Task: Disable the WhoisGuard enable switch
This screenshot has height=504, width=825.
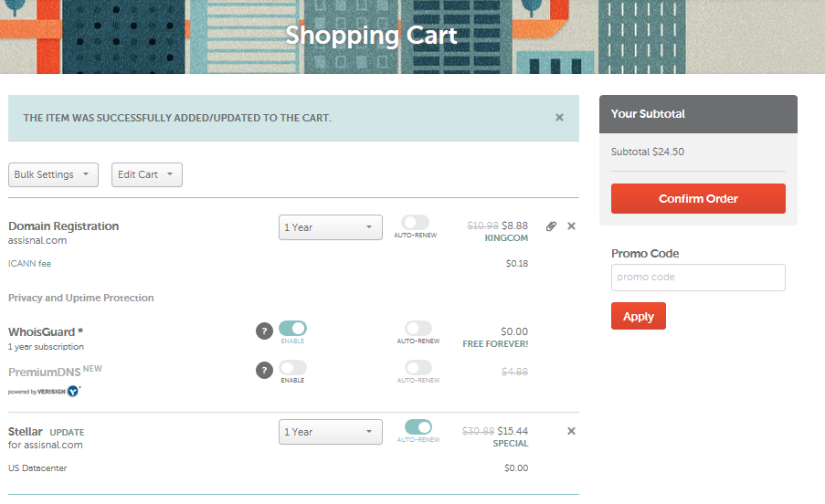Action: 292,329
